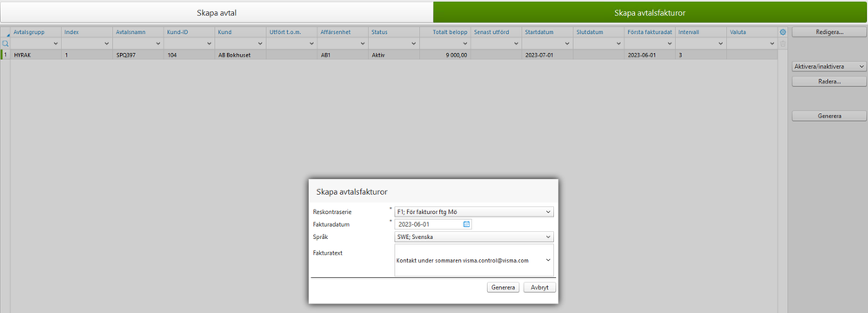Open the Status column filter dropdown
This screenshot has height=313, width=868.
point(413,43)
